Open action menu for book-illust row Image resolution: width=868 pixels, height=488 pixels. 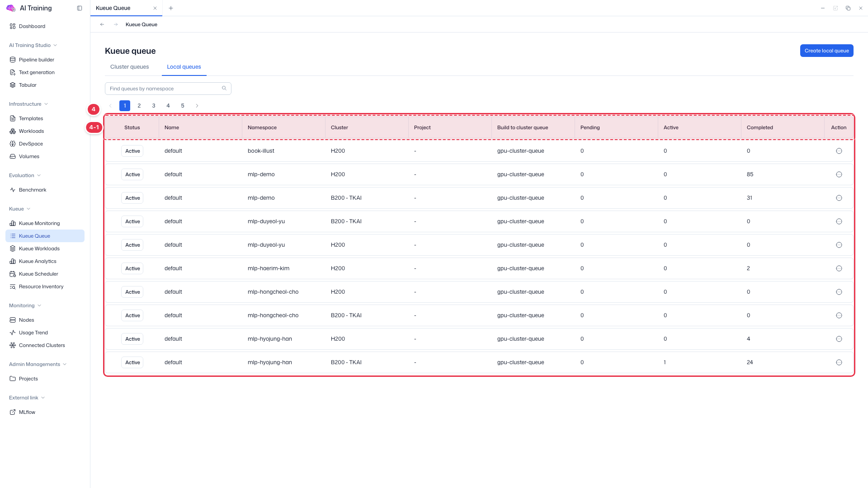839,151
